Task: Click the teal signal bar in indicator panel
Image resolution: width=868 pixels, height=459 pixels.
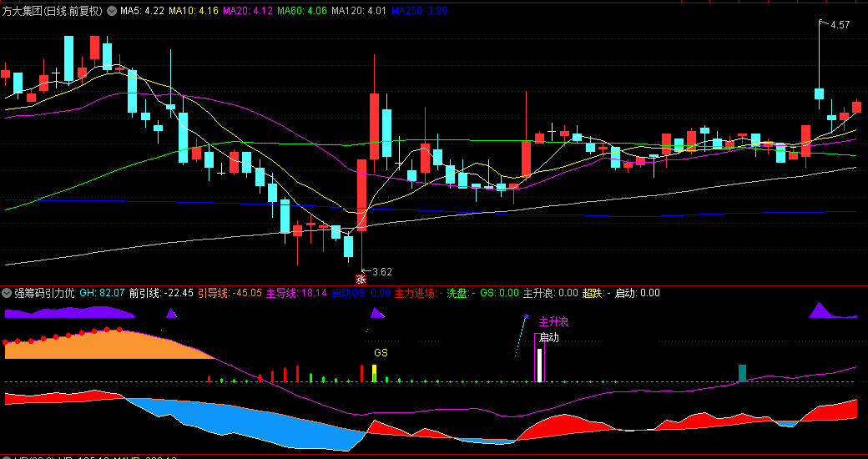Action: (742, 373)
